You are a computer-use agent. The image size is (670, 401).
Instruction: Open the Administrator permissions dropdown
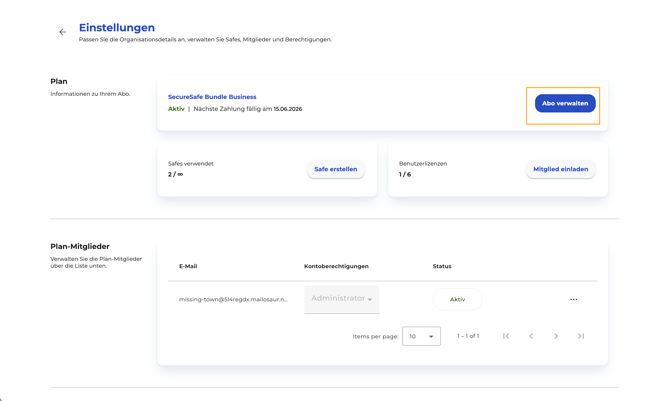[x=341, y=299]
